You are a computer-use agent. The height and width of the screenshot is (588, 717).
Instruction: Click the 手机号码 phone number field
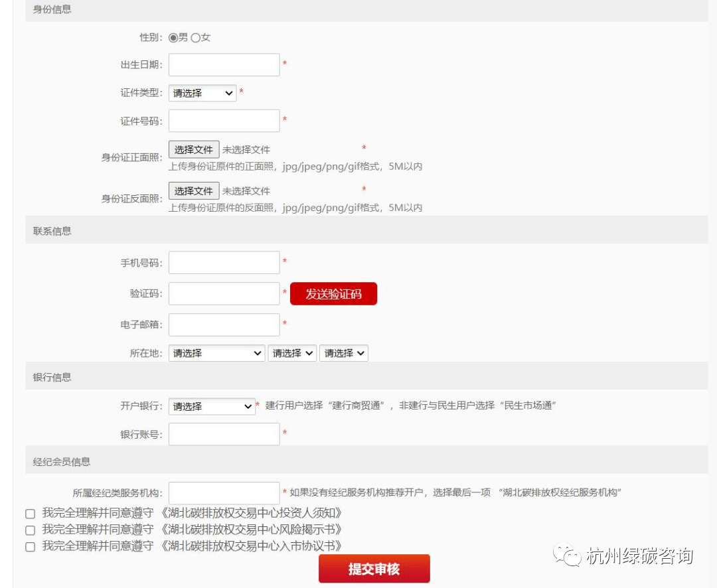pyautogui.click(x=224, y=262)
